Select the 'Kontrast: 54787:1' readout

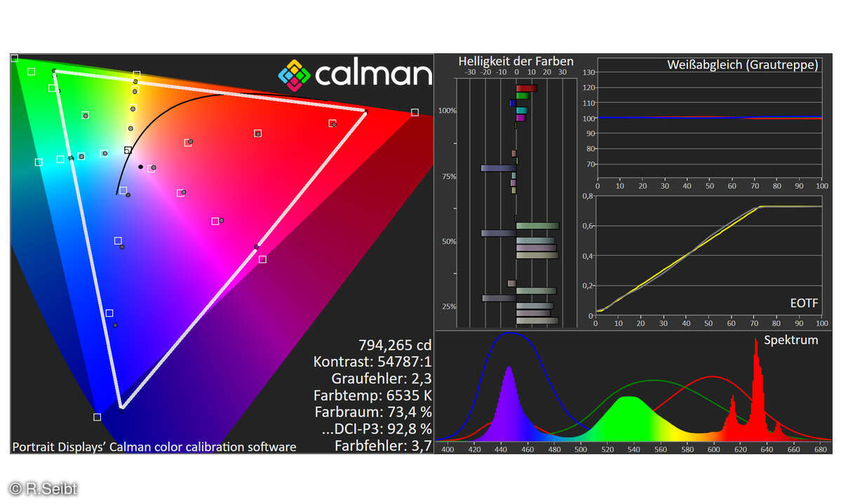point(372,362)
